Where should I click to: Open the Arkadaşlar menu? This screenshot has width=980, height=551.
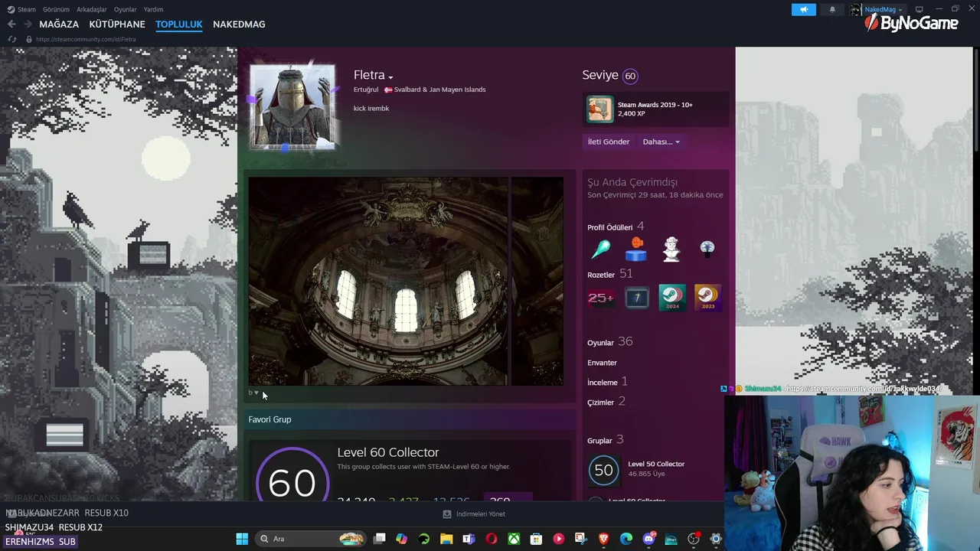tap(92, 9)
